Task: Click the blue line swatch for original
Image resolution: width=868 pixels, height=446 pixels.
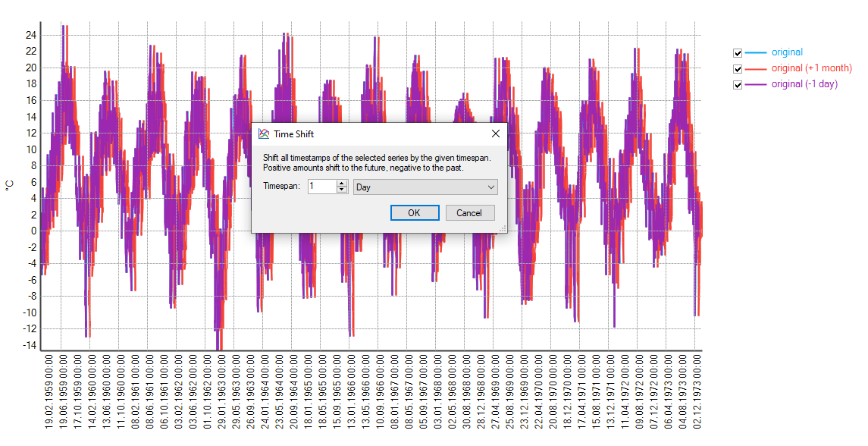Action: tap(756, 53)
